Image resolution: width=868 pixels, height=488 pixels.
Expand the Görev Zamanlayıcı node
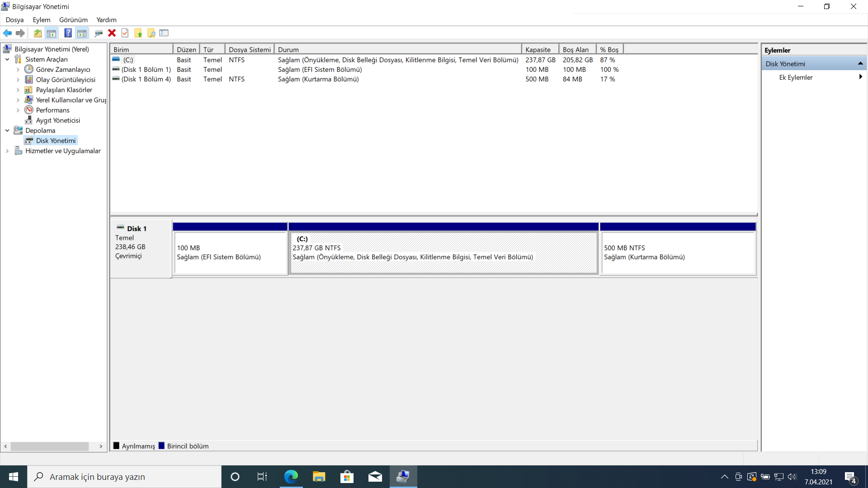pos(18,70)
